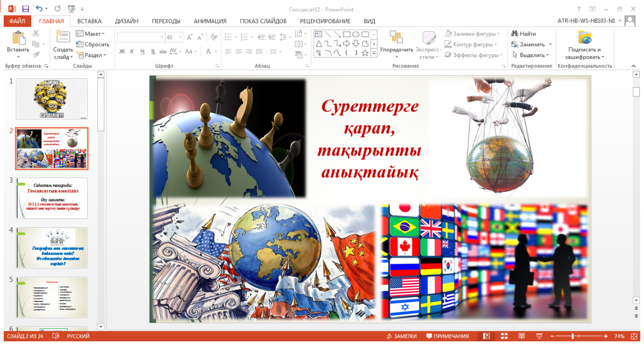
Task: Justify the paragraph text
Action: (x=259, y=51)
